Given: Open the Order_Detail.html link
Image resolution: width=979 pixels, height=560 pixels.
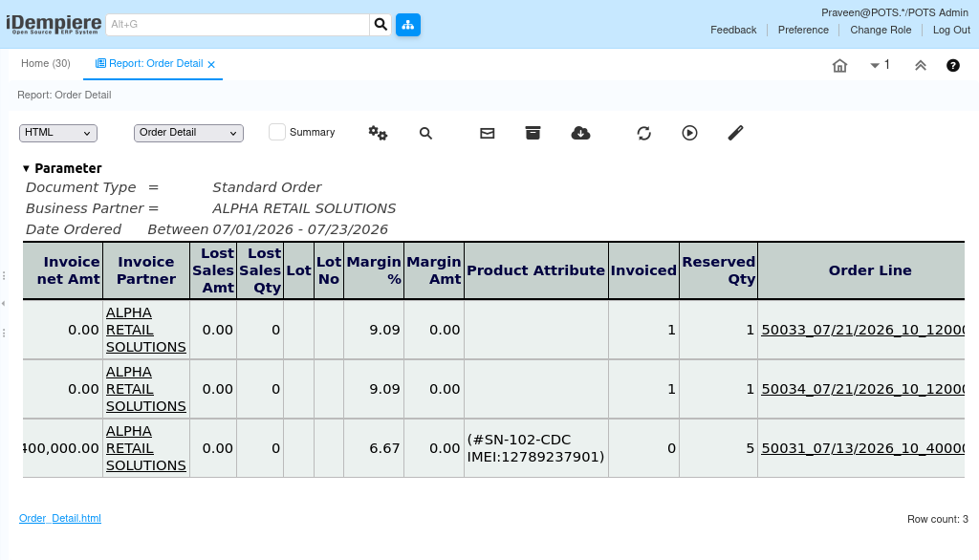Looking at the screenshot, I should click(x=60, y=518).
